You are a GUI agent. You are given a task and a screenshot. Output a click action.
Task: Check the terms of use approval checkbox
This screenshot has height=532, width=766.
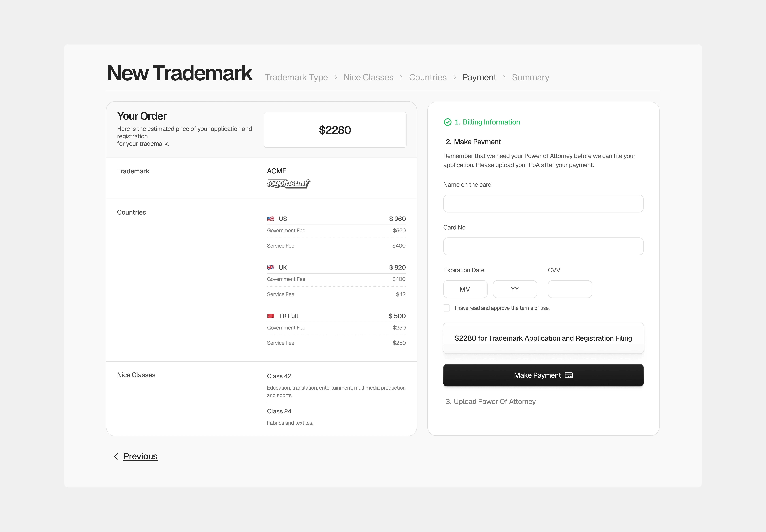pos(446,308)
